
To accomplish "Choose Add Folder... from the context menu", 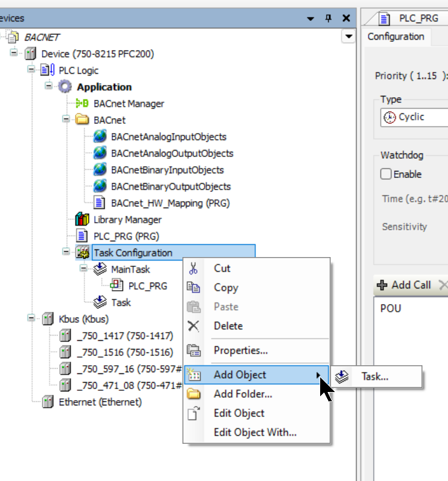I will point(257,394).
